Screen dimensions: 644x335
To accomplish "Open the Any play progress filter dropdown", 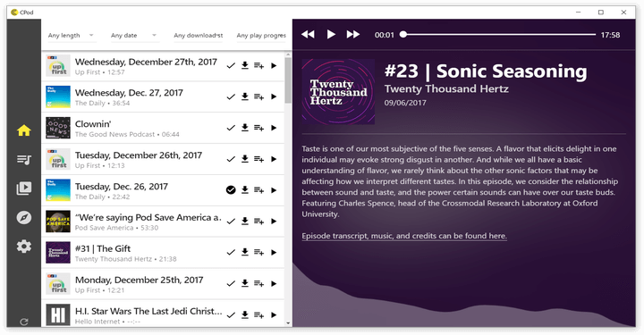I will click(261, 35).
